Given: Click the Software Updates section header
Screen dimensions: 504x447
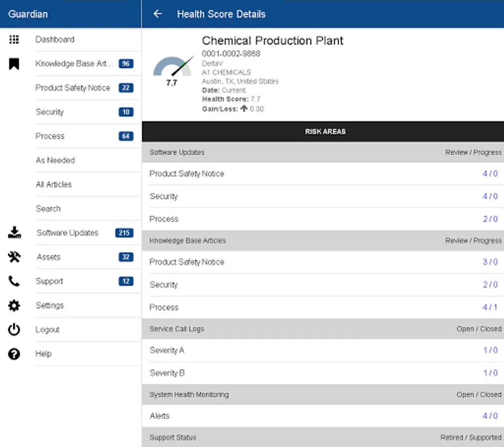Looking at the screenshot, I should click(323, 152).
